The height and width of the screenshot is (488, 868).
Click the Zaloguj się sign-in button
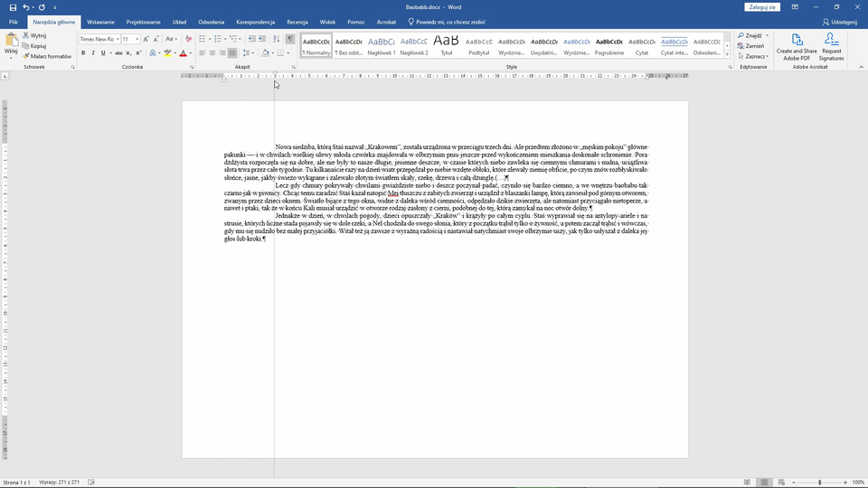point(761,6)
